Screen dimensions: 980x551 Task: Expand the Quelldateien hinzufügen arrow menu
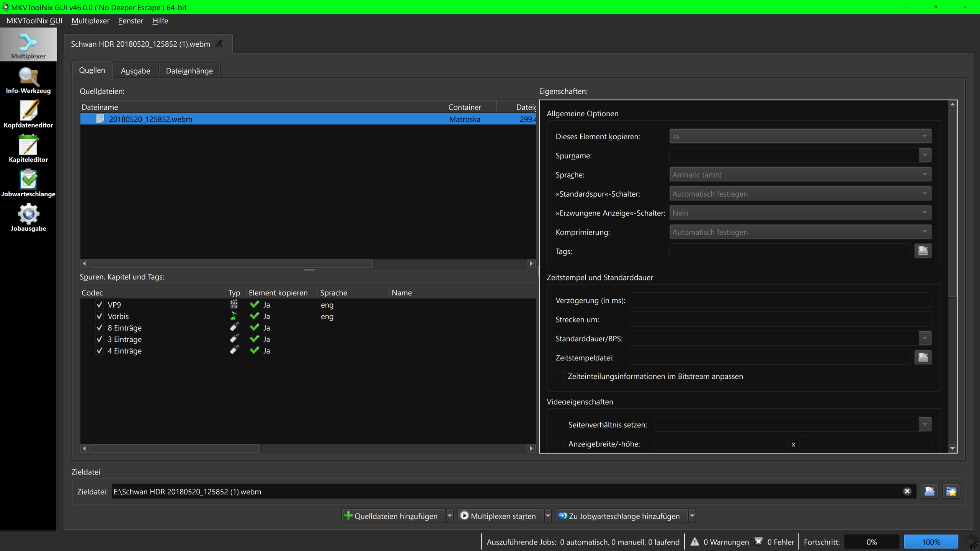click(x=450, y=516)
